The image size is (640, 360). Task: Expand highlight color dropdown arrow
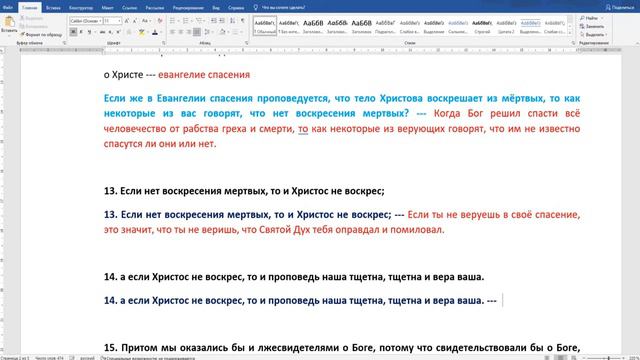pyautogui.click(x=147, y=32)
